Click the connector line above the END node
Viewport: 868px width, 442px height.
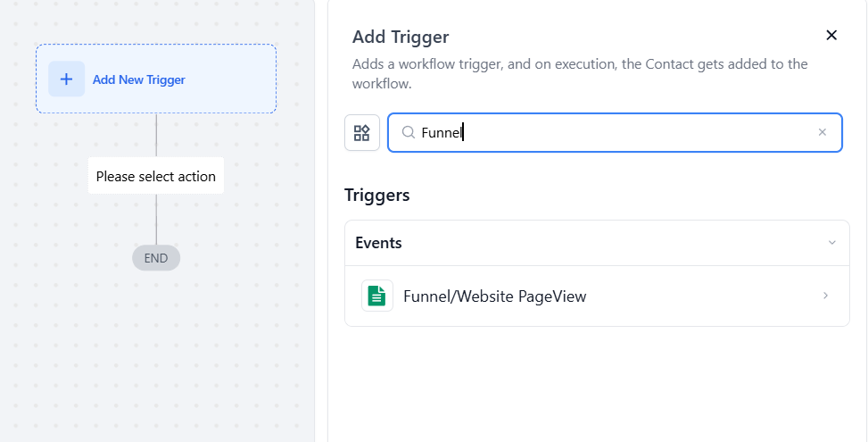coord(156,219)
